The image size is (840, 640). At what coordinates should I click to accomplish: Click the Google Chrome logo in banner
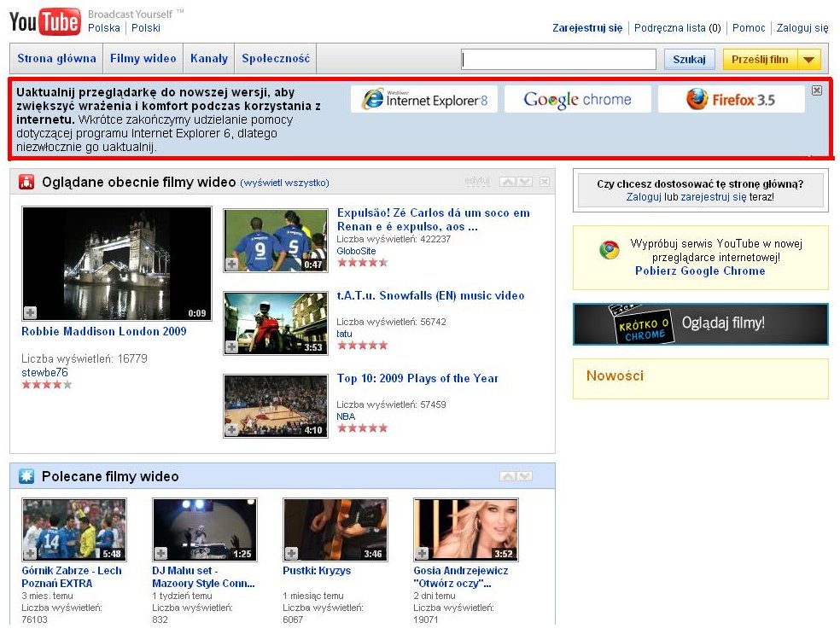coord(577,99)
